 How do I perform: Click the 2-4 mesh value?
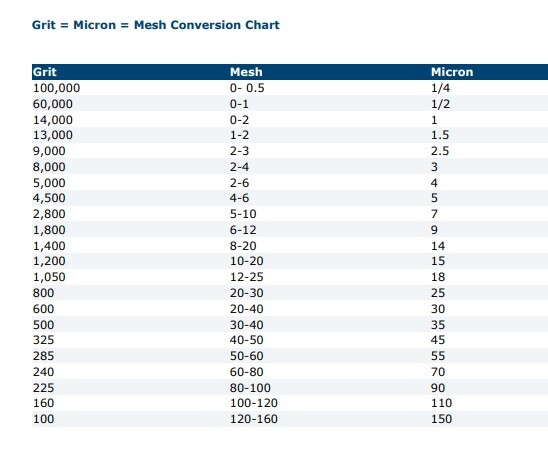pos(239,167)
